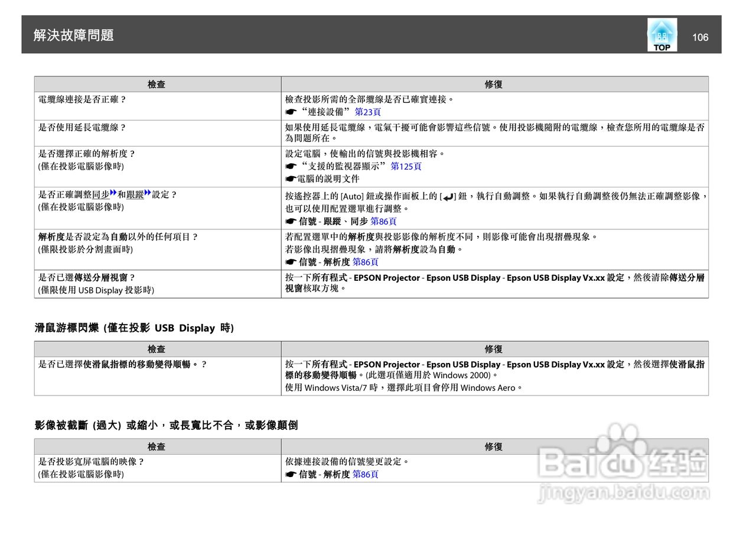Click the cell 是否選擇正確的解析度？
The height and width of the screenshot is (535, 756).
tap(158, 167)
